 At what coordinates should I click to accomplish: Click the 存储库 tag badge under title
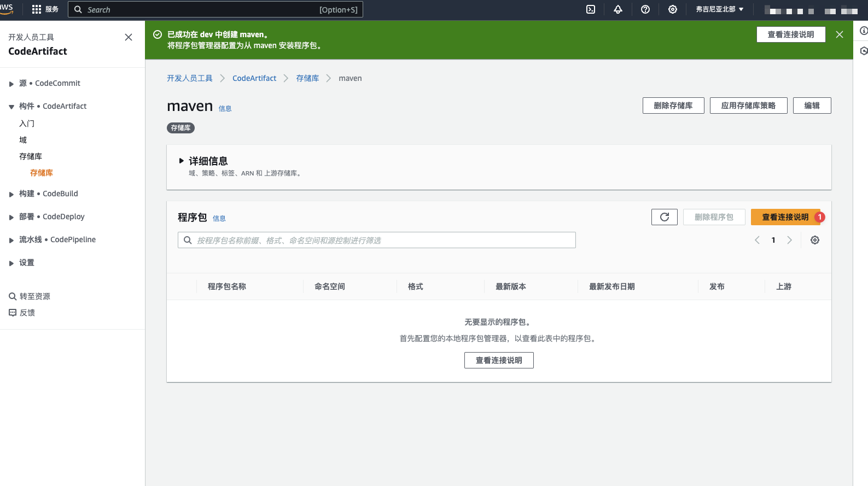tap(180, 128)
